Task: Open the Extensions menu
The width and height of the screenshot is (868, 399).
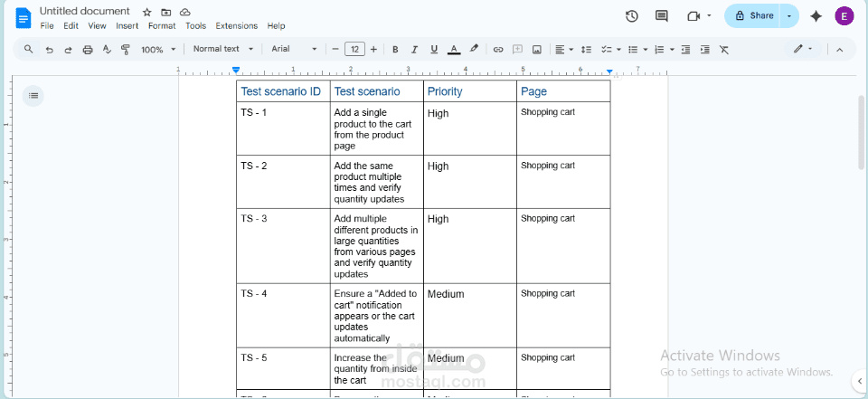Action: point(236,26)
